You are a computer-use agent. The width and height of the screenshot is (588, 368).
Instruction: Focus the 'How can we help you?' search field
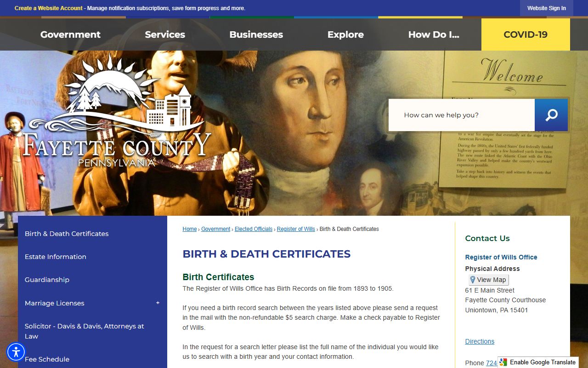[x=462, y=115]
